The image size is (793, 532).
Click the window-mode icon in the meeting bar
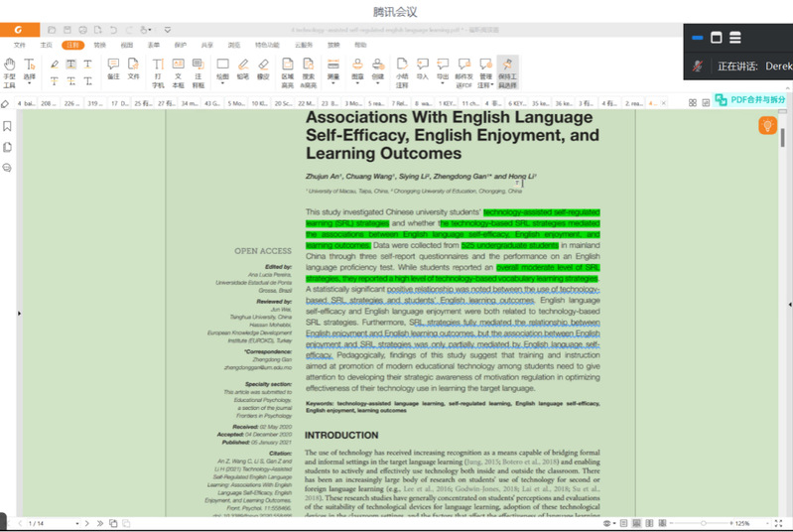point(717,38)
